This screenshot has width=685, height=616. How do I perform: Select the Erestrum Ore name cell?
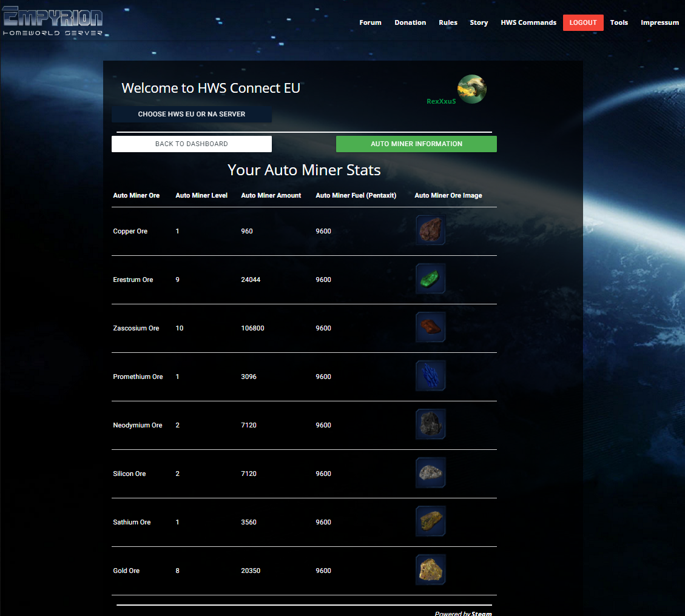coord(133,280)
